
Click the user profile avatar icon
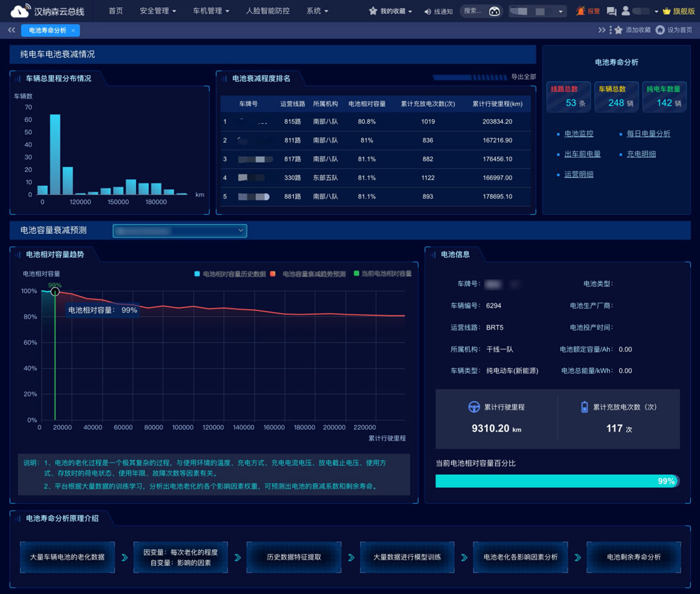click(626, 11)
